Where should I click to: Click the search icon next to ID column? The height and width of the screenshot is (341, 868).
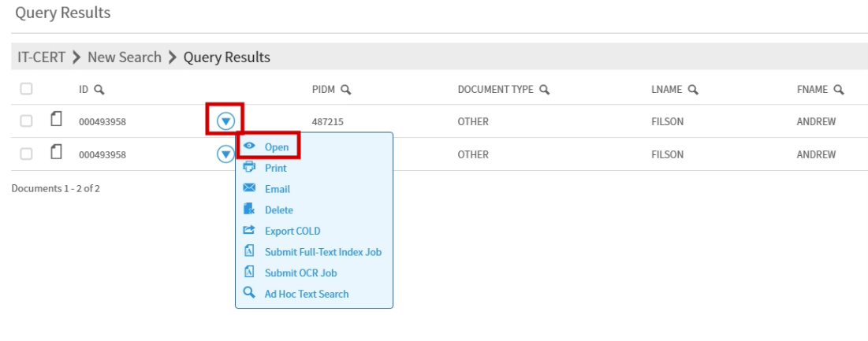click(99, 90)
